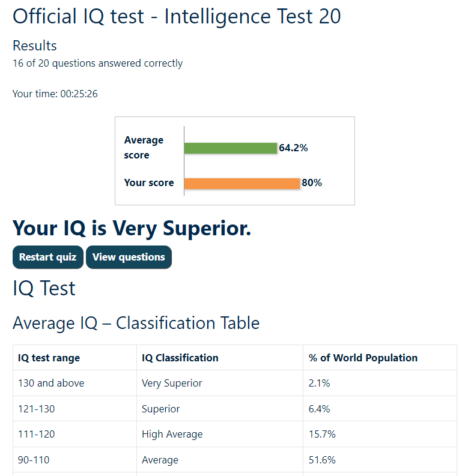The width and height of the screenshot is (465, 476).
Task: Select the Very Superior classification cell
Action: tap(172, 383)
